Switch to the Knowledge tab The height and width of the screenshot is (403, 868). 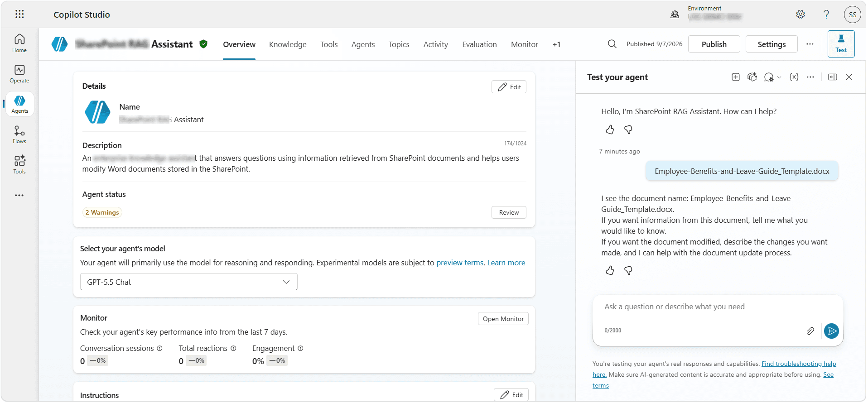[288, 44]
